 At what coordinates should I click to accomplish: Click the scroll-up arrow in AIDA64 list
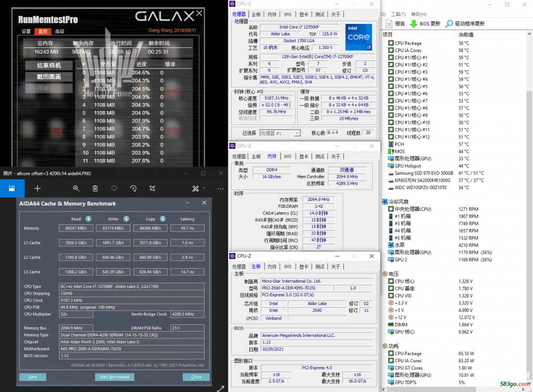click(529, 34)
